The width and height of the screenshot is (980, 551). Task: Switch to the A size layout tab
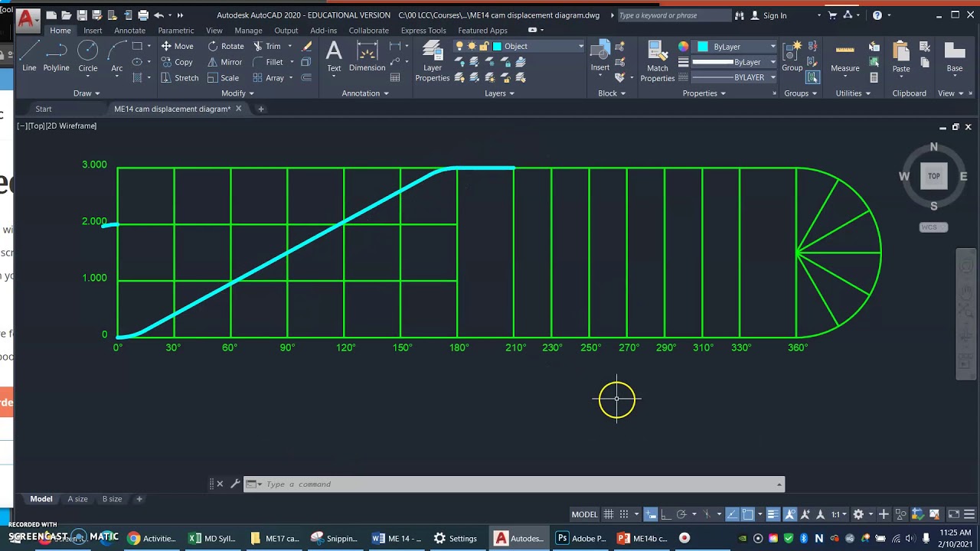[77, 499]
